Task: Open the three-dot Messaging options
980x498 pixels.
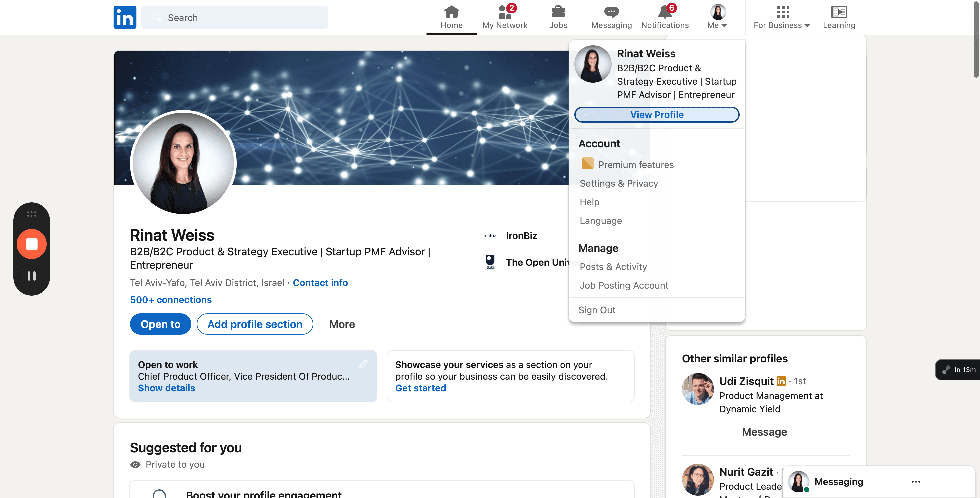Action: click(916, 482)
